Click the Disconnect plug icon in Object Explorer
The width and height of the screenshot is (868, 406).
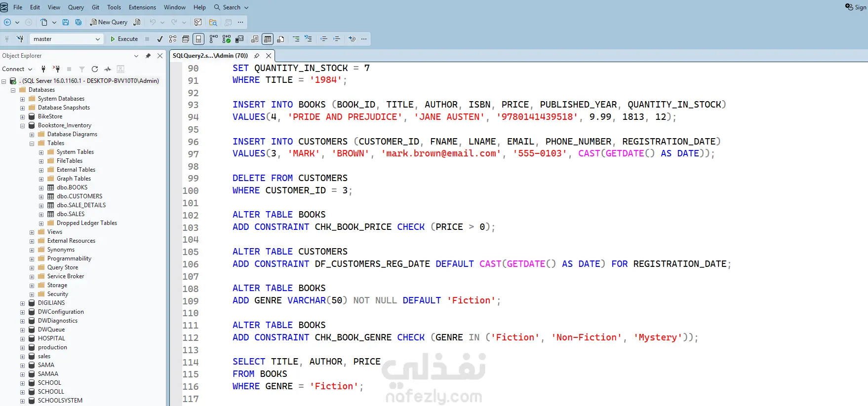click(56, 69)
